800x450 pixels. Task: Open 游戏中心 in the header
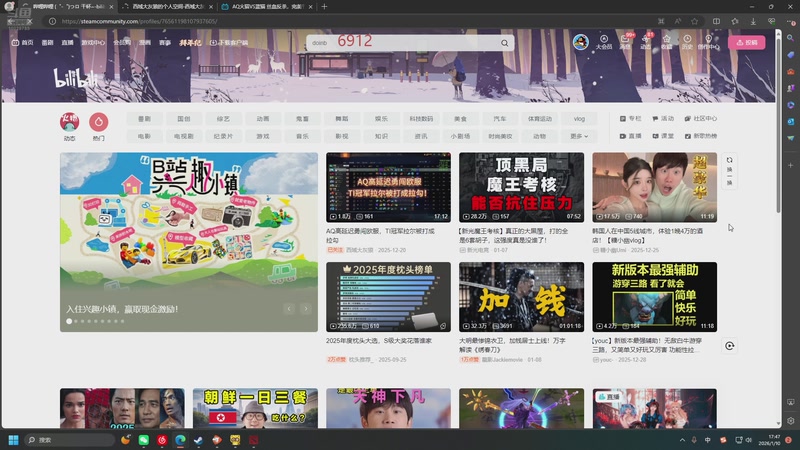[93, 43]
